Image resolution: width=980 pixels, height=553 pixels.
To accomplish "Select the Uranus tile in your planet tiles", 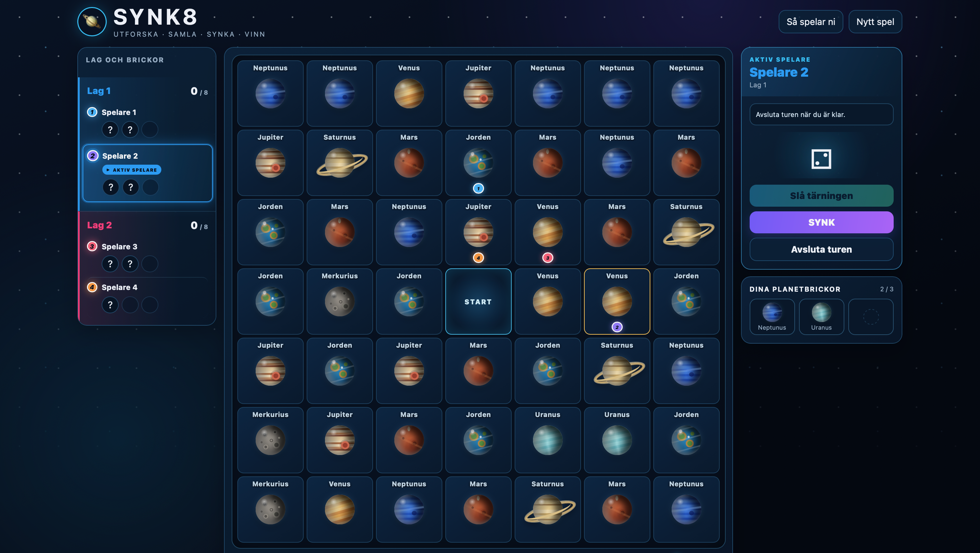I will [821, 316].
